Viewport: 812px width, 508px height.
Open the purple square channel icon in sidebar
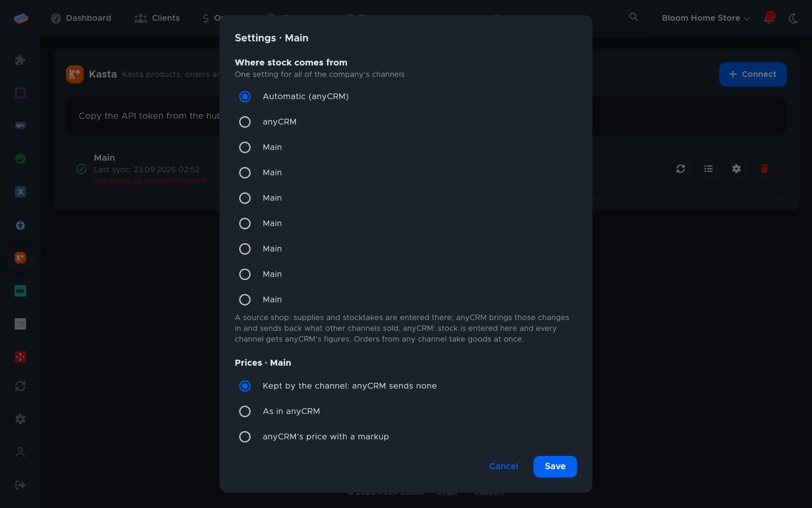coord(20,92)
